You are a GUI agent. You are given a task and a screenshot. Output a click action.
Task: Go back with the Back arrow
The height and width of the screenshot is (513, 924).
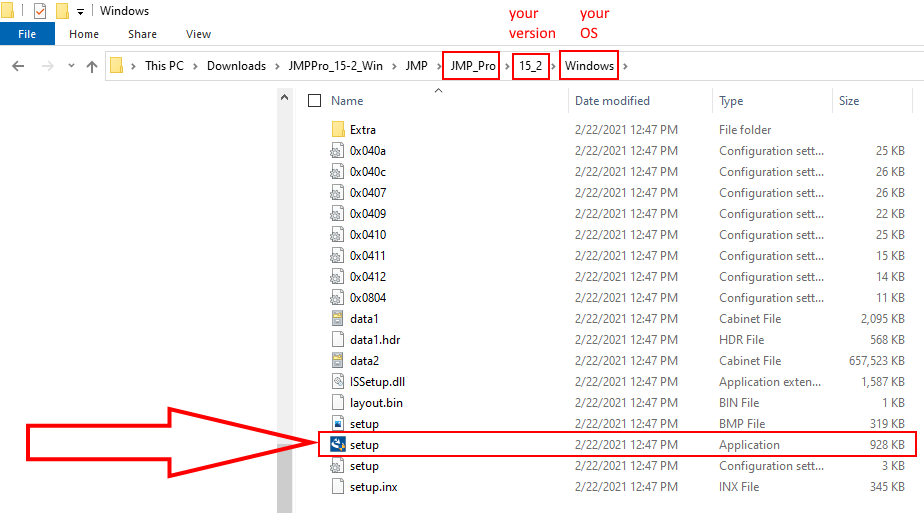[x=18, y=66]
